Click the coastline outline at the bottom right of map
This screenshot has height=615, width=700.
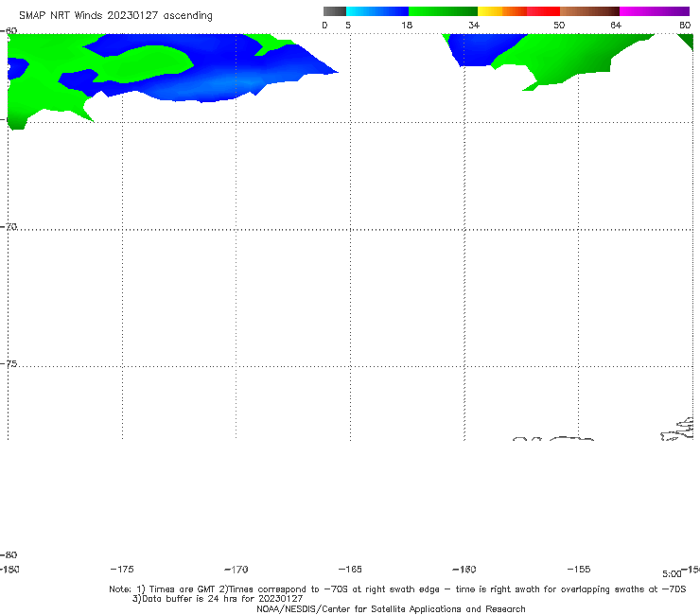tap(677, 430)
